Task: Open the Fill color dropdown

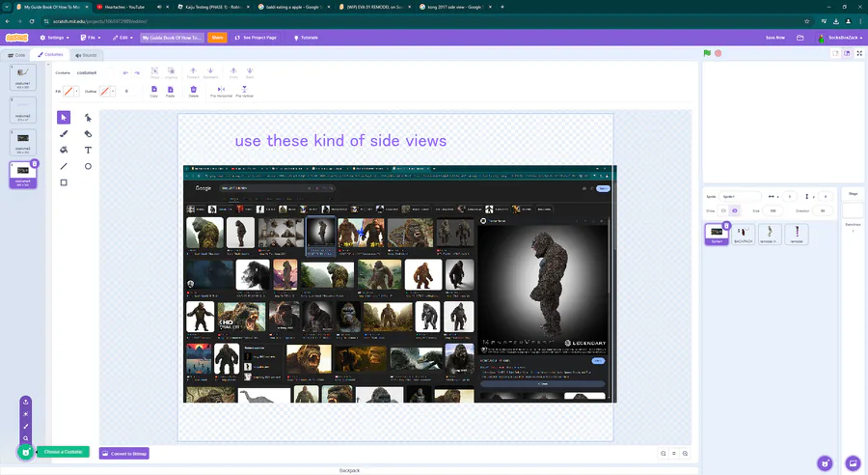Action: pyautogui.click(x=76, y=92)
